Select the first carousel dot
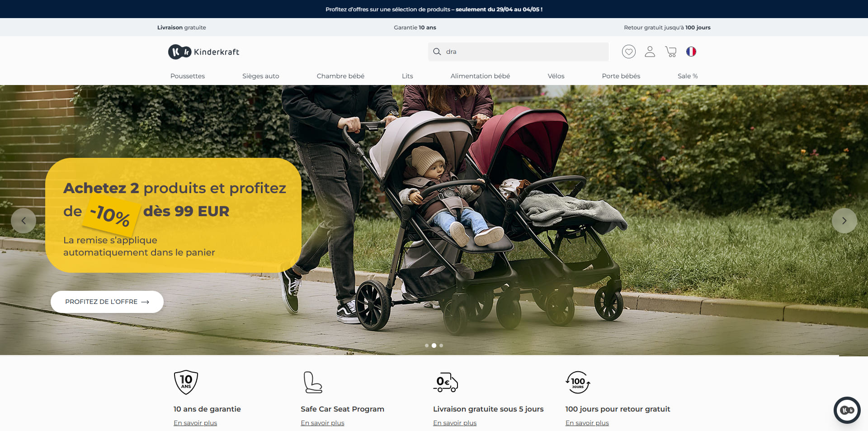 427,346
